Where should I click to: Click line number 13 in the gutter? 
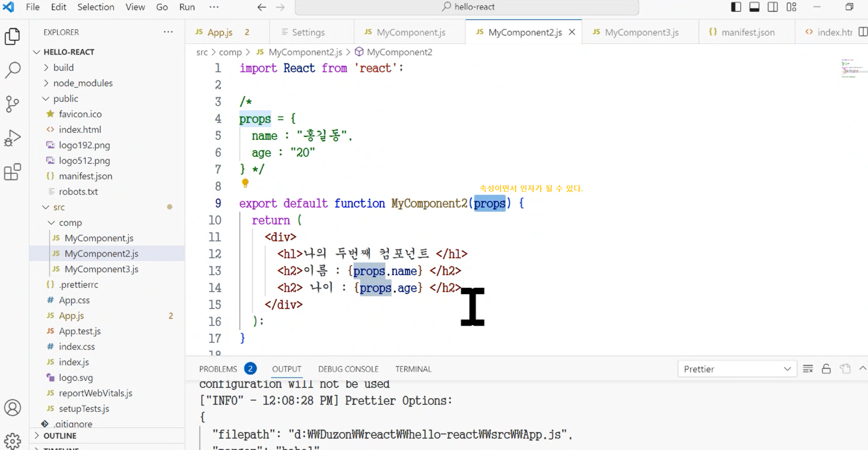(215, 271)
